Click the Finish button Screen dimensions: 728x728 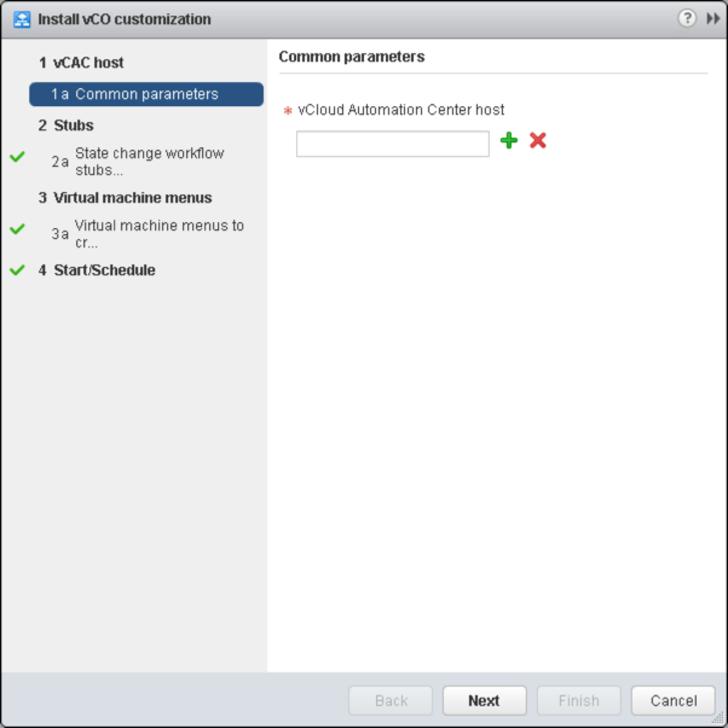tap(579, 701)
